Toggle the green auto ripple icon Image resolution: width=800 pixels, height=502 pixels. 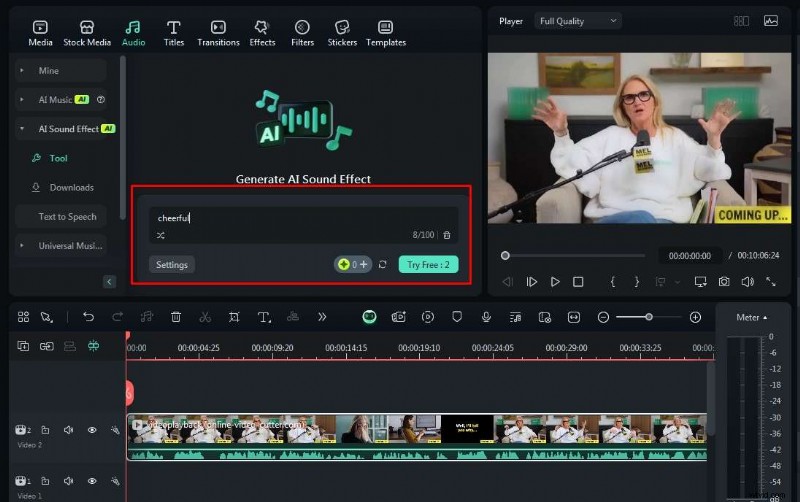tap(93, 346)
